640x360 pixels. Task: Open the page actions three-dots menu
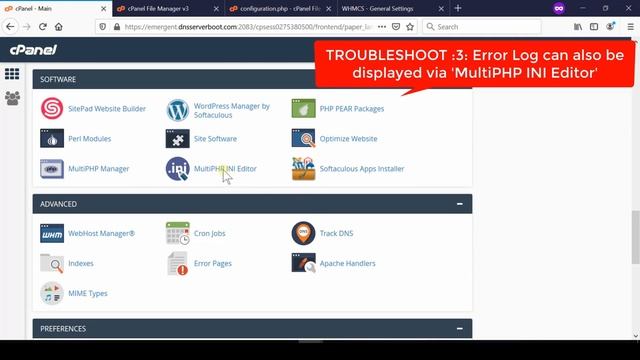coord(382,27)
